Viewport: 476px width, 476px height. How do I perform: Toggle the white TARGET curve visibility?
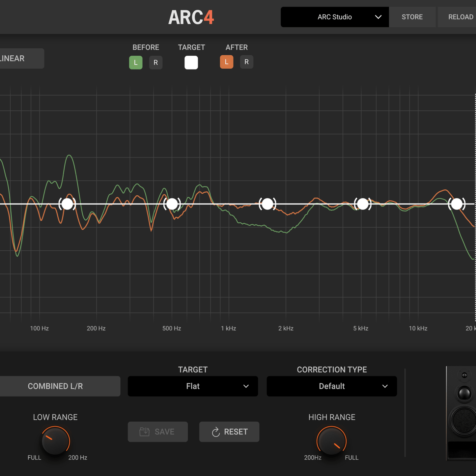pyautogui.click(x=191, y=63)
